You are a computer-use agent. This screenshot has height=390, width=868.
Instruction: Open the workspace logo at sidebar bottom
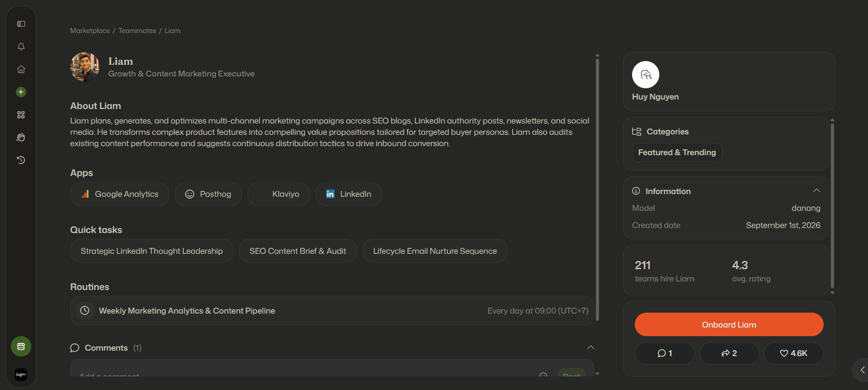21,375
